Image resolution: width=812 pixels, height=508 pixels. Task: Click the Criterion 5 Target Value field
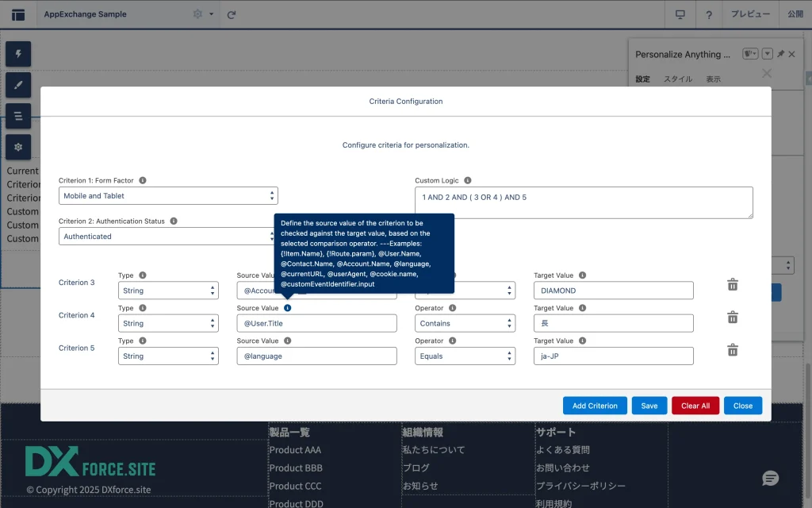pos(613,356)
